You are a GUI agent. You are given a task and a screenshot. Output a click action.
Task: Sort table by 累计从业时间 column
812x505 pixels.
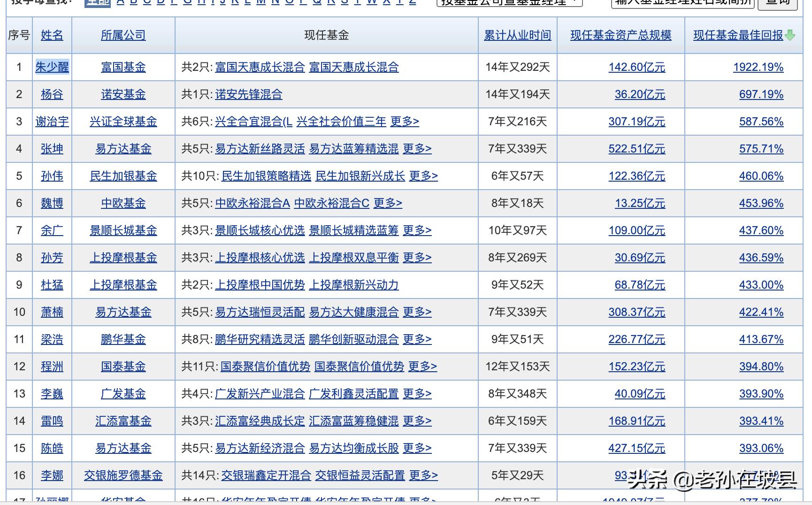(x=517, y=35)
